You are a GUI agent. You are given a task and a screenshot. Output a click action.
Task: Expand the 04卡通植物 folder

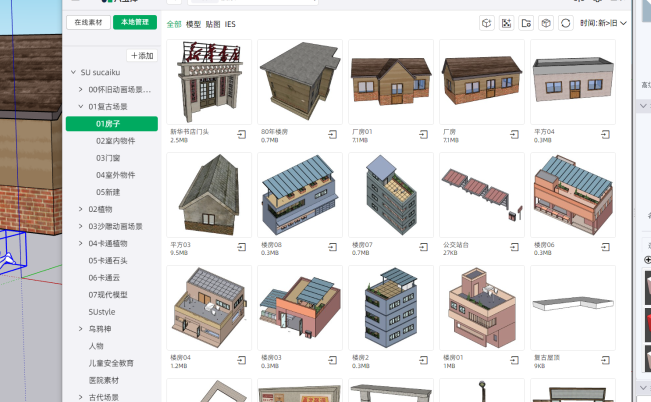[81, 243]
